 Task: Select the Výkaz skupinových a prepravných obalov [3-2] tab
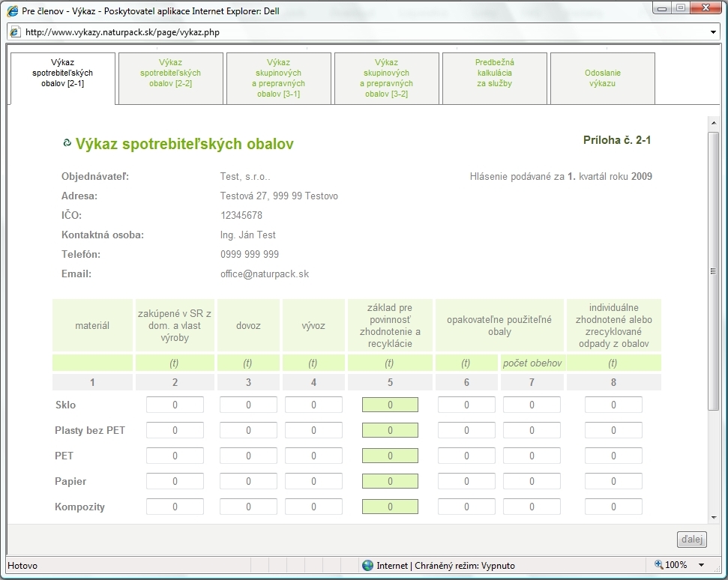(x=387, y=78)
